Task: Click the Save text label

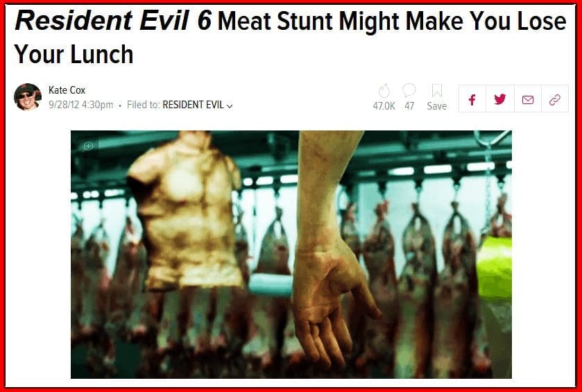Action: pyautogui.click(x=437, y=106)
